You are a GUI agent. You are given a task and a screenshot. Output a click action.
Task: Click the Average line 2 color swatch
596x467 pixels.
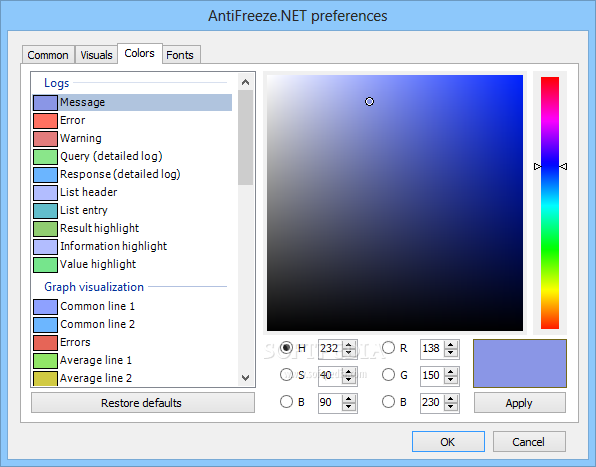(x=45, y=378)
